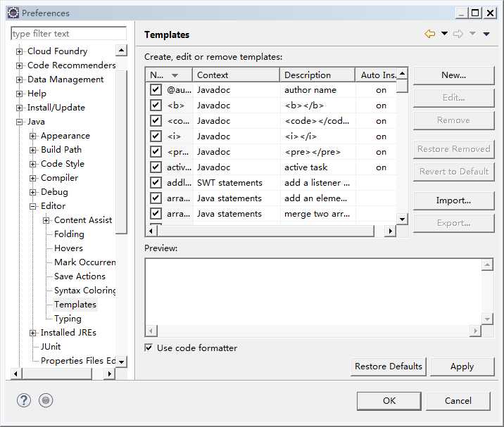Expand the Cloud Foundry tree node
504x427 pixels.
[x=19, y=51]
